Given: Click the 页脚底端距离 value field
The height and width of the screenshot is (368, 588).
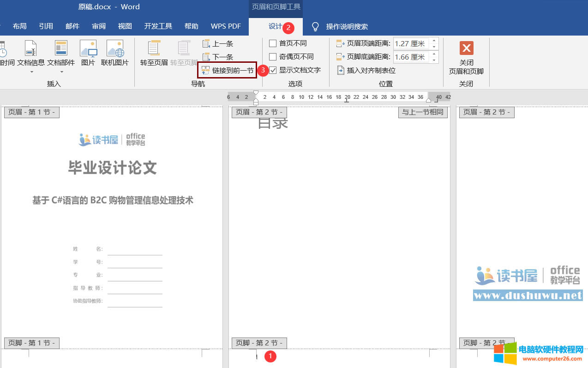Looking at the screenshot, I should pos(410,57).
